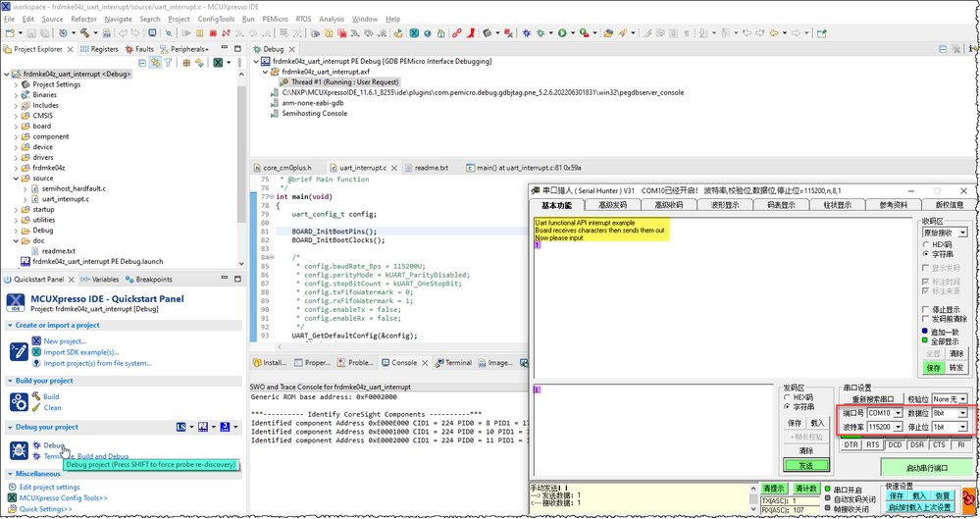Open the ConfigTools menu
The height and width of the screenshot is (519, 980).
tap(216, 19)
